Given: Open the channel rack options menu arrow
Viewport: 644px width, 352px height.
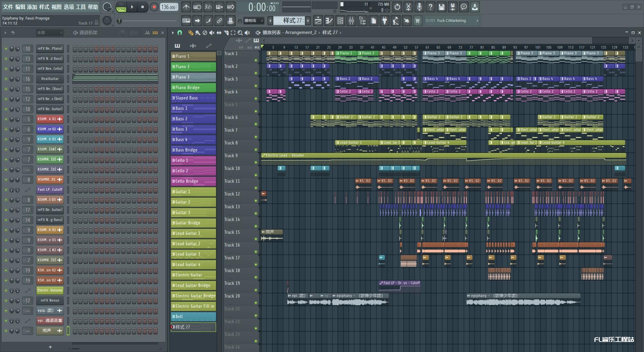Looking at the screenshot, I should point(5,33).
